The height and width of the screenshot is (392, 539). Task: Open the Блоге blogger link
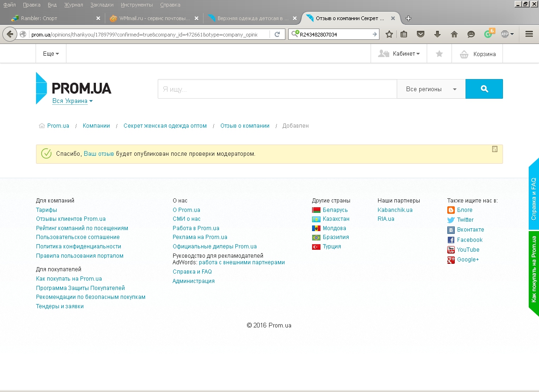[x=465, y=210]
